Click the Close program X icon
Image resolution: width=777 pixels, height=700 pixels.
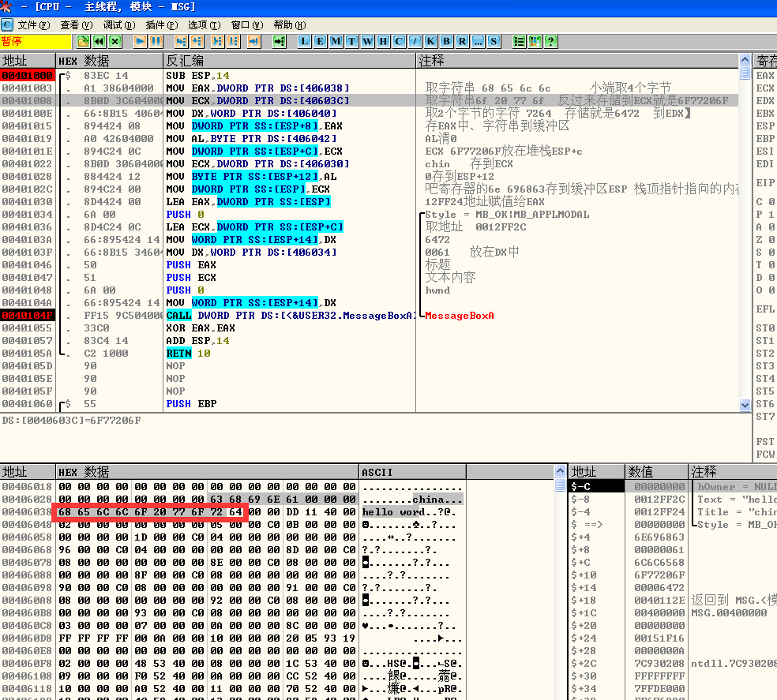[115, 42]
